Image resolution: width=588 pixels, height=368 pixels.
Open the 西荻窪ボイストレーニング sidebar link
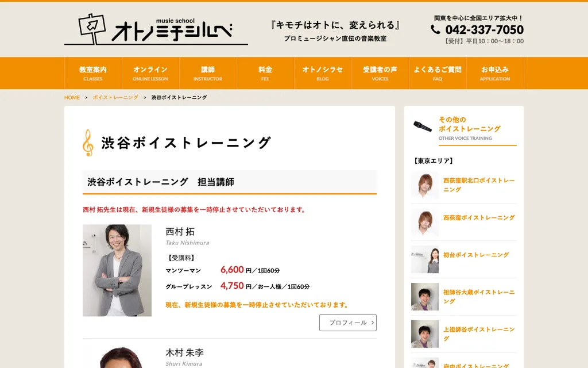479,217
